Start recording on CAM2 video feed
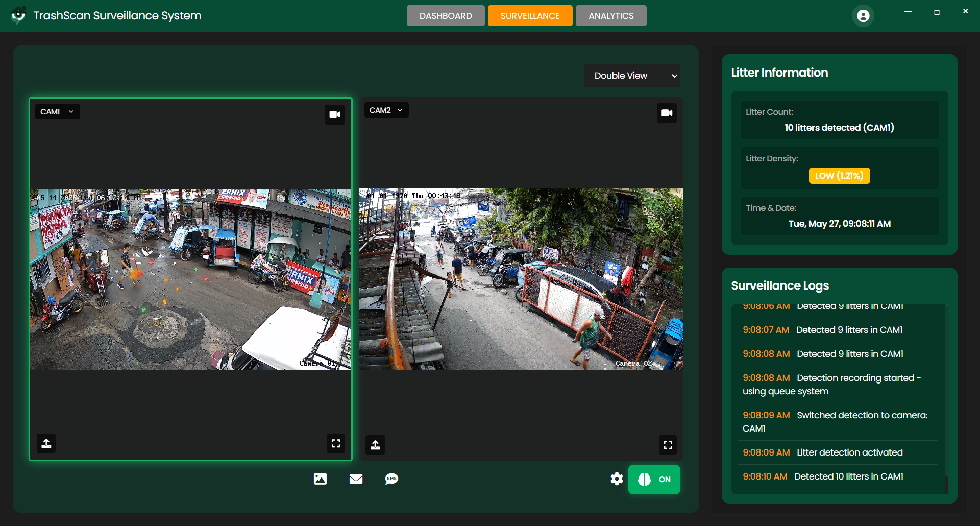Screen dimensions: 980x526 click(x=667, y=113)
